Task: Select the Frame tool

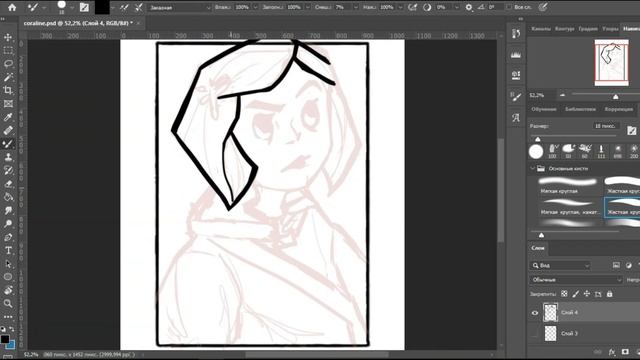Action: click(x=8, y=104)
